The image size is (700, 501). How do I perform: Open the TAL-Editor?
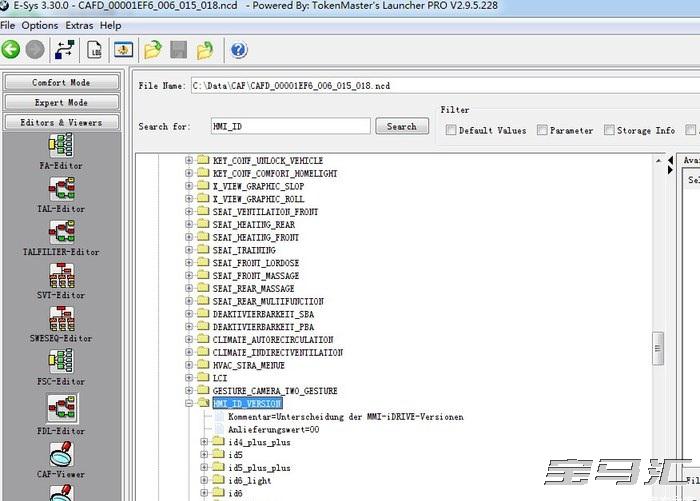61,195
